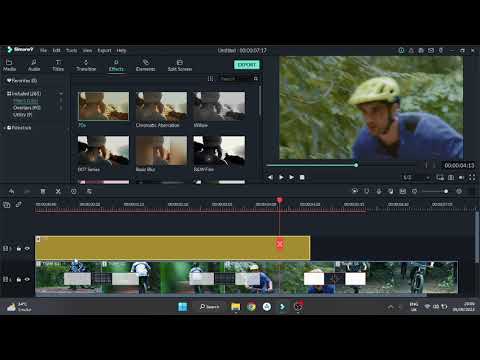Click the Delete trash icon in timeline toolbar

[43, 191]
